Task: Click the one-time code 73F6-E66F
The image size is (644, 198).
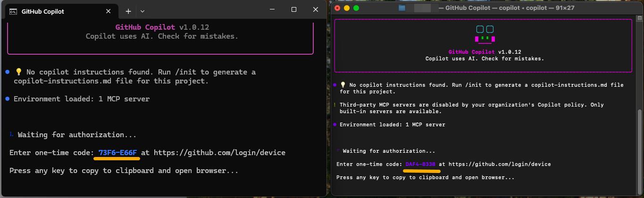Action: click(x=117, y=153)
